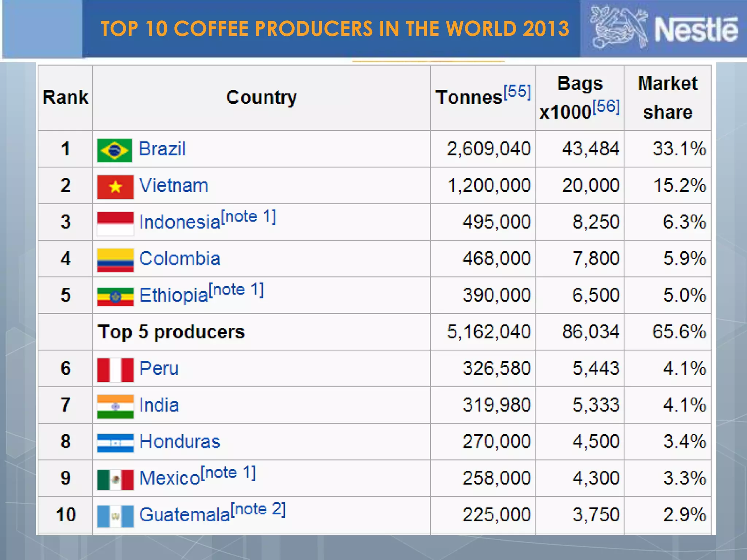
Task: Click the Ethiopia flag icon
Action: tap(115, 297)
